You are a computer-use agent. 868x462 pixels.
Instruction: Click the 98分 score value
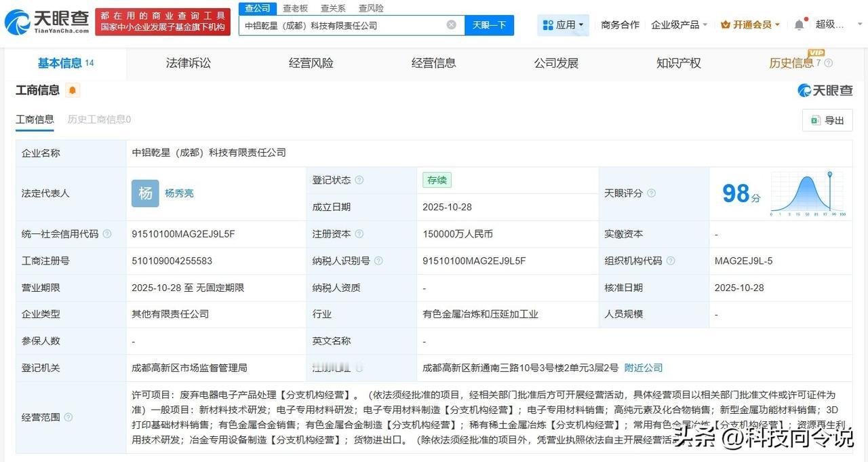pyautogui.click(x=741, y=194)
